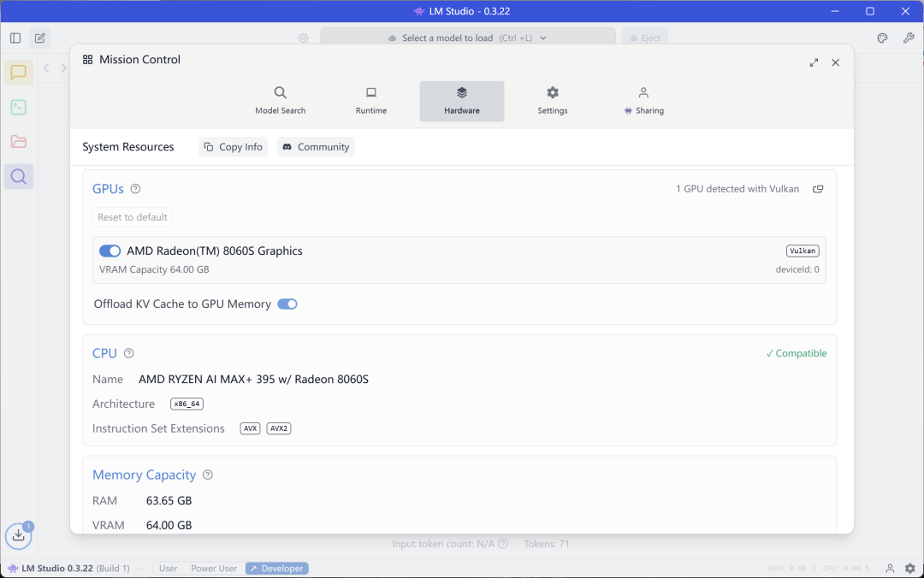Open the Select a model to load dropdown
The width and height of the screenshot is (924, 578).
[x=468, y=38]
